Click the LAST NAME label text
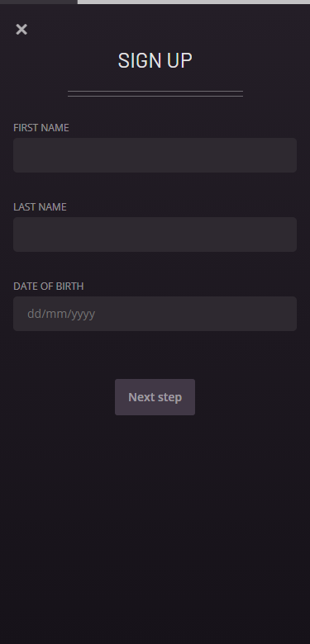Viewport: 310px width, 644px height. coord(40,207)
